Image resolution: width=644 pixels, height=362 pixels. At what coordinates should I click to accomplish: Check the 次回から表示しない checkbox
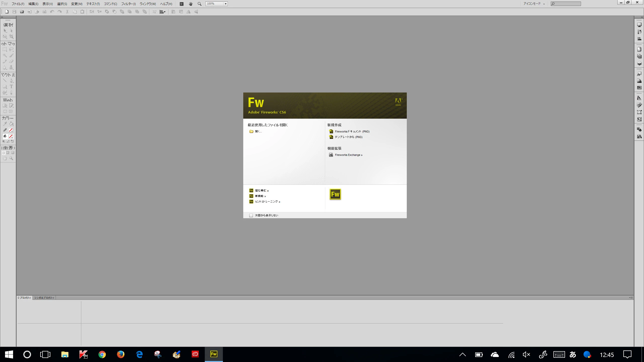[x=251, y=215]
